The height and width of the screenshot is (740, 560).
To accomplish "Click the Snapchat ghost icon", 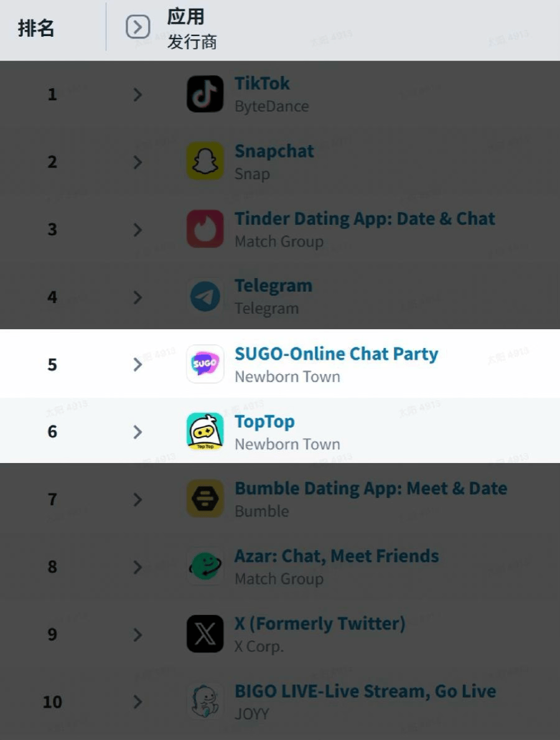I will 205,162.
